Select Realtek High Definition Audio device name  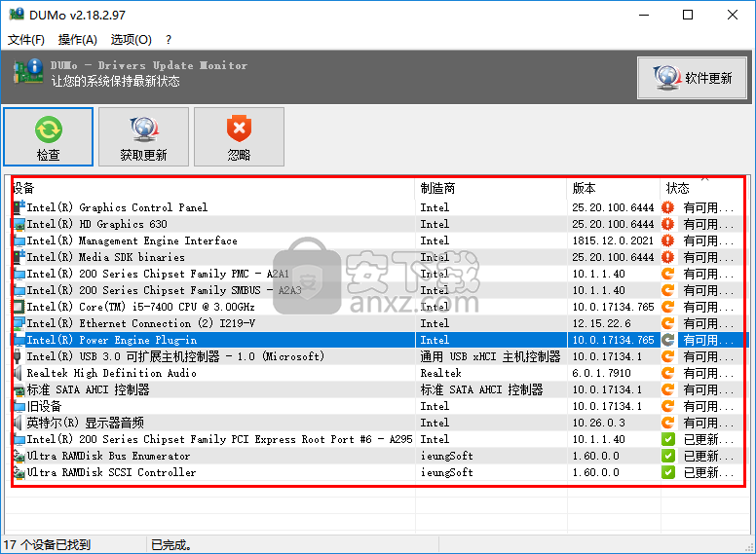(x=111, y=373)
